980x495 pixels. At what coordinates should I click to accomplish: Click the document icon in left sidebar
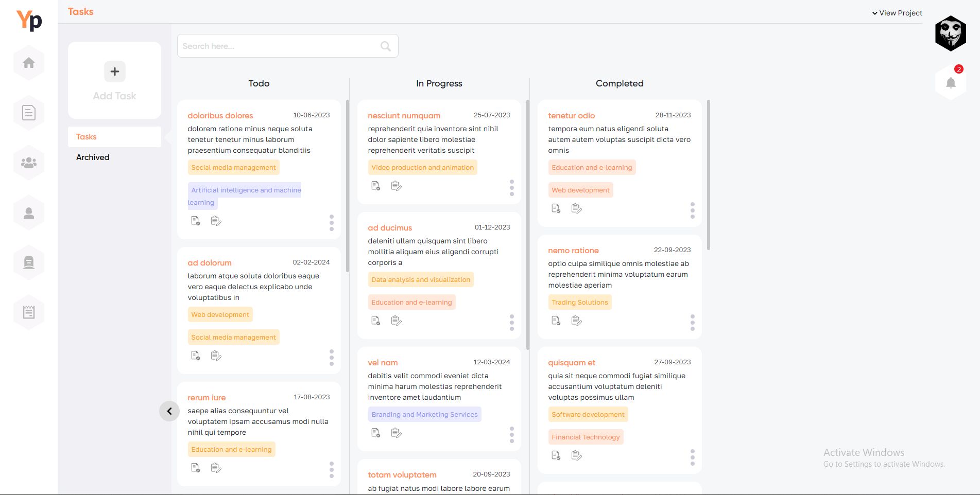[x=29, y=113]
